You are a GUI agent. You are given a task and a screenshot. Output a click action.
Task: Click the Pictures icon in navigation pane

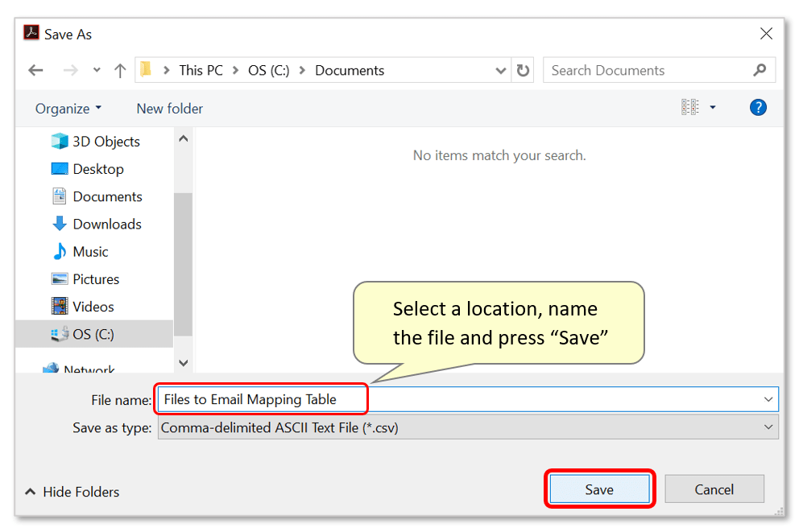click(60, 278)
